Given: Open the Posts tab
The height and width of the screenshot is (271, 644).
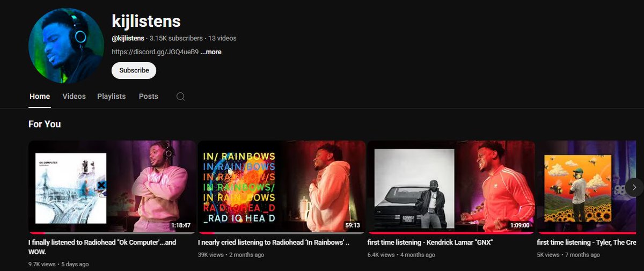Looking at the screenshot, I should click(149, 97).
